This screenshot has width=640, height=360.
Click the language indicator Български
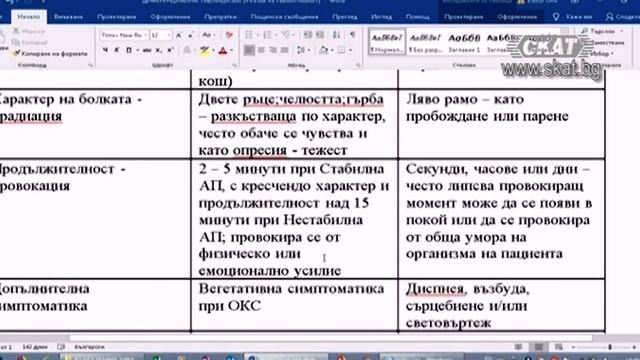(89, 347)
